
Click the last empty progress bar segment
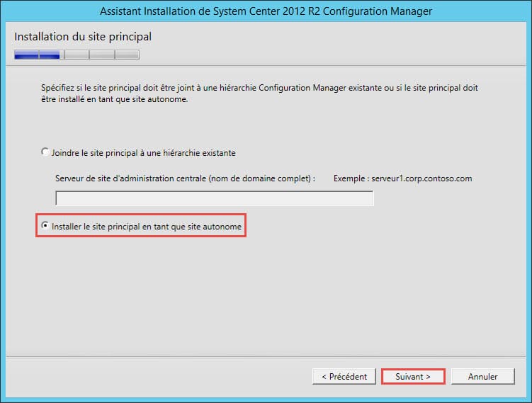[x=128, y=55]
